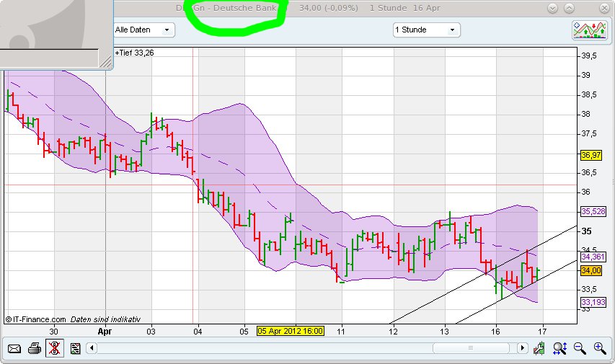Click the horizontal time scrollbar thumb
This screenshot has width=615, height=364.
pyautogui.click(x=471, y=348)
